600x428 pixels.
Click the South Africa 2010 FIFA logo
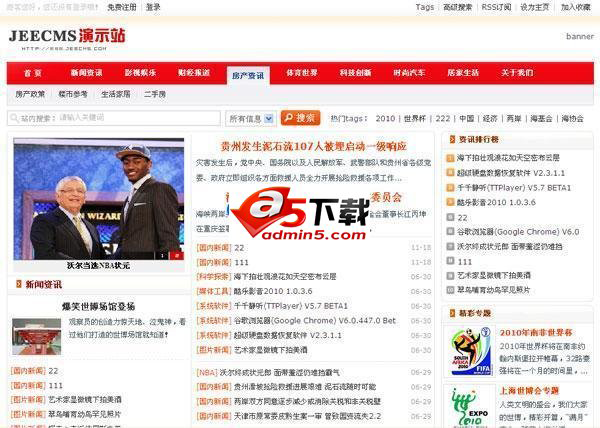click(470, 351)
